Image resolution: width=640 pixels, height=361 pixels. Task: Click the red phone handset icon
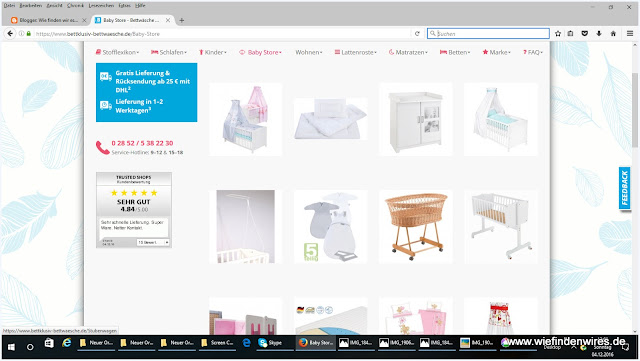coord(102,147)
